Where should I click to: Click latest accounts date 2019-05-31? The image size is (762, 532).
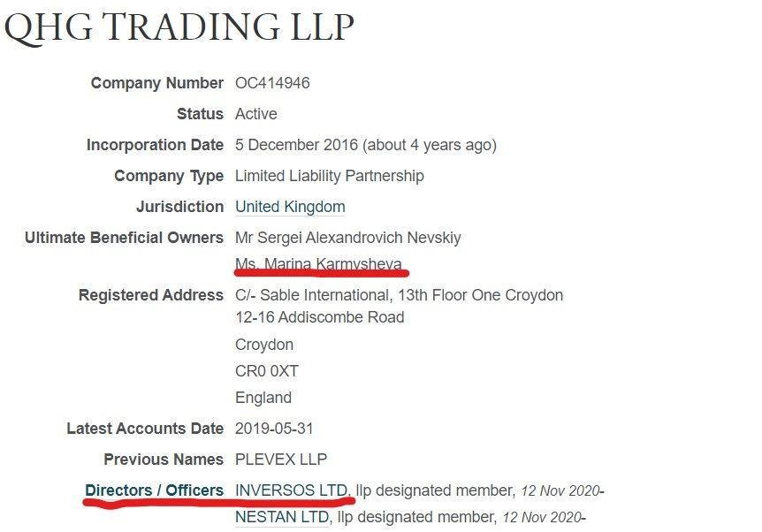coord(274,429)
